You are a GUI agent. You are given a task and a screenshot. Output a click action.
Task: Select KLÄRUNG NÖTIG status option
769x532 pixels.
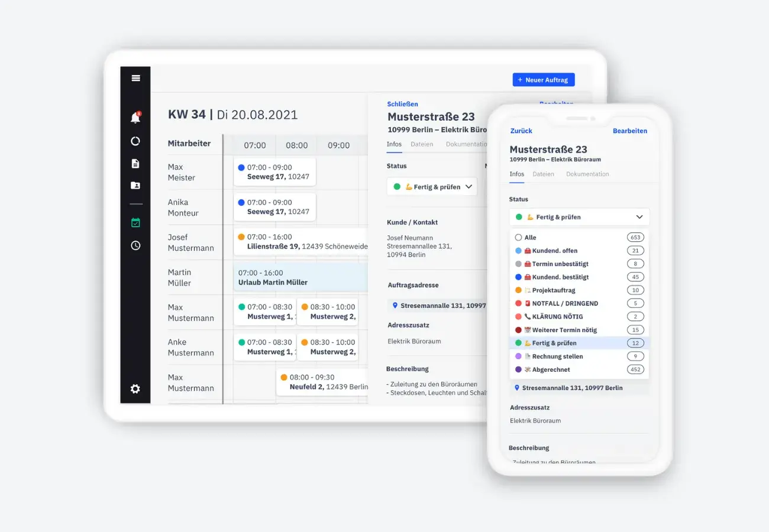[580, 316]
